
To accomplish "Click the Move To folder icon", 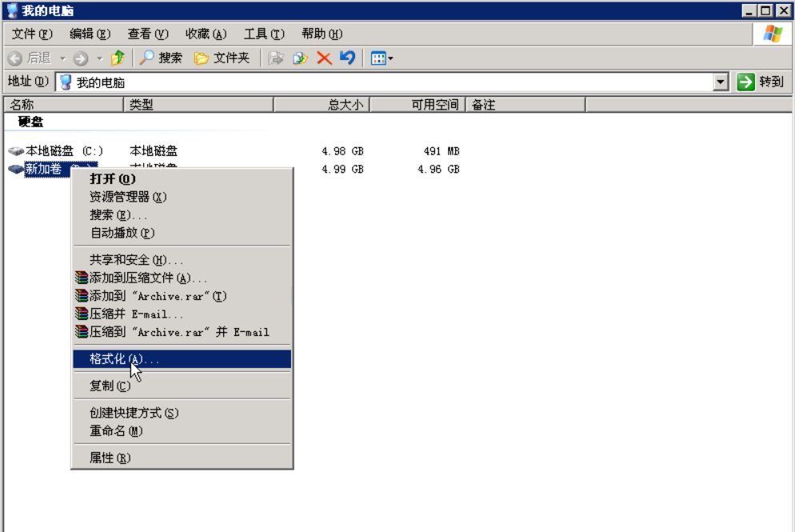I will tap(275, 58).
